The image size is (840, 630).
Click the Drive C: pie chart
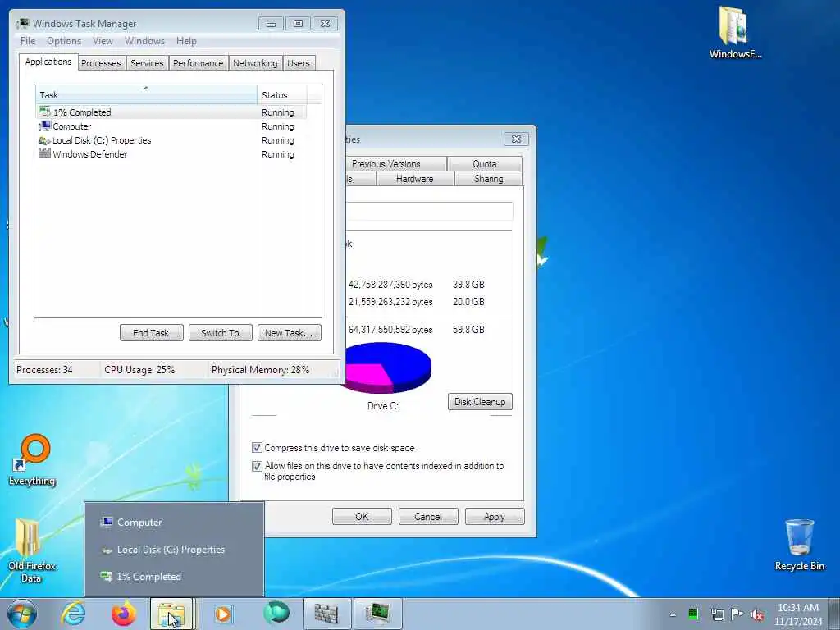click(x=388, y=367)
